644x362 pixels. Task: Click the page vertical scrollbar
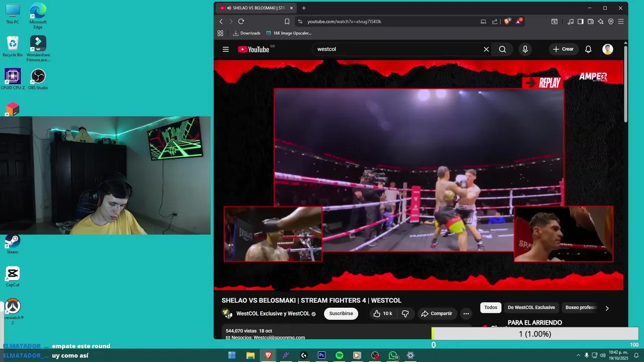click(x=625, y=83)
